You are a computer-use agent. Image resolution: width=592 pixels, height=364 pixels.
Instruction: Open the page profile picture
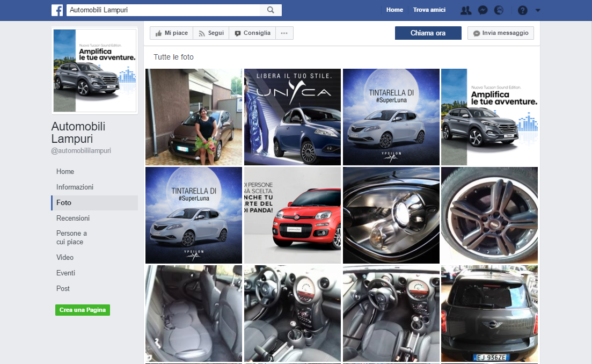click(95, 71)
